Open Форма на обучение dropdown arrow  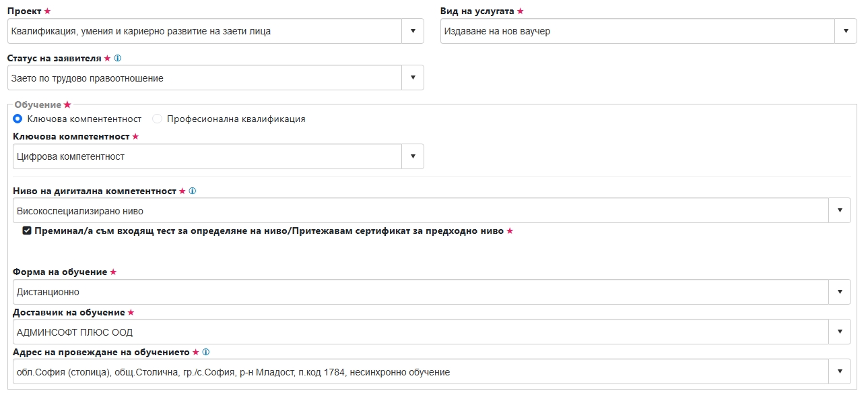click(840, 292)
